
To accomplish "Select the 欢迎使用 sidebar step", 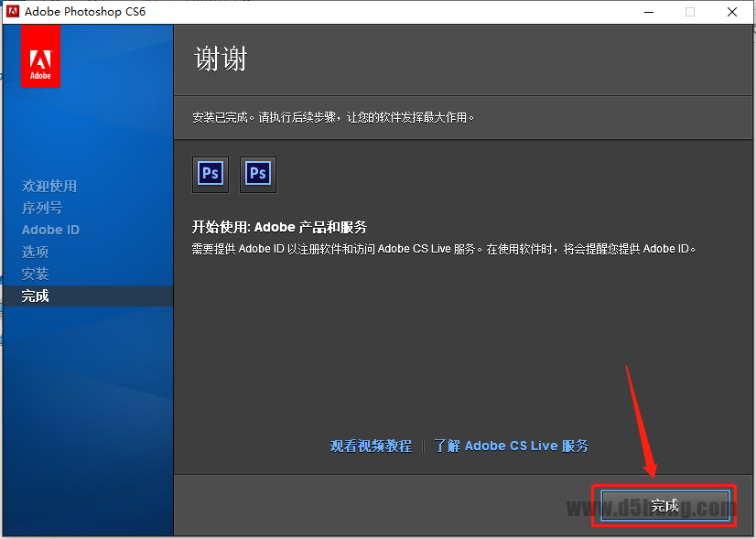I will [x=49, y=186].
